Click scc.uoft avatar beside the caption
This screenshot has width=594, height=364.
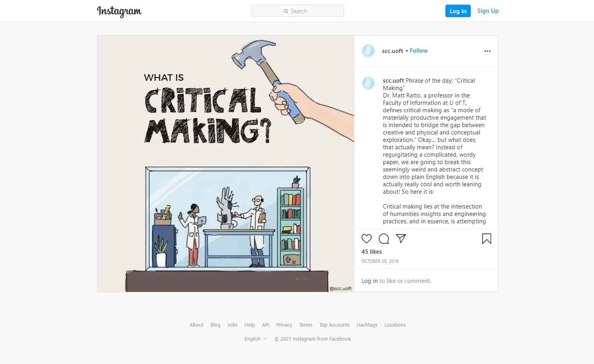[x=368, y=83]
